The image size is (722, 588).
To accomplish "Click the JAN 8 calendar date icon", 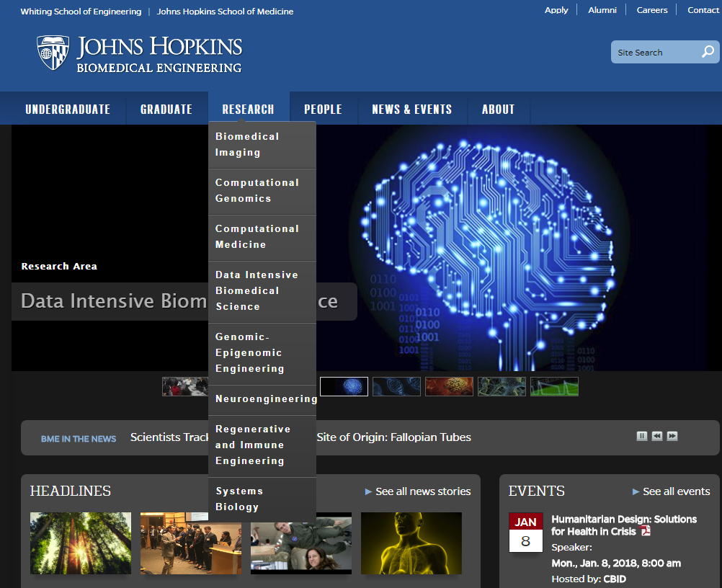I will tap(526, 533).
